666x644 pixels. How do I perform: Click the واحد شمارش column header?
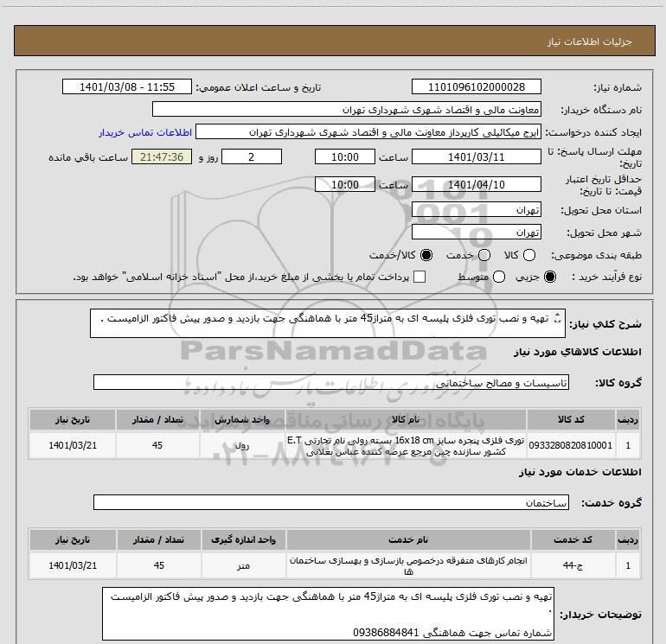[242, 419]
